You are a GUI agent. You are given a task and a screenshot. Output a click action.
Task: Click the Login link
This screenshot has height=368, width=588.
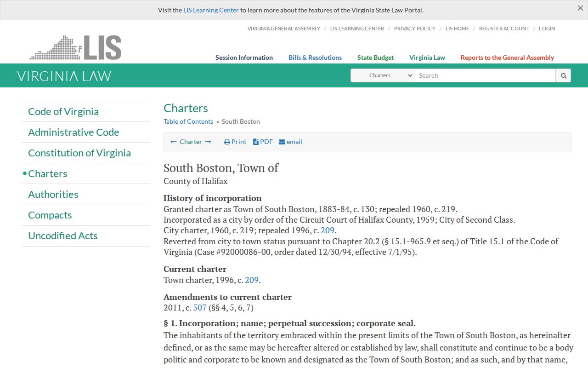tap(547, 29)
